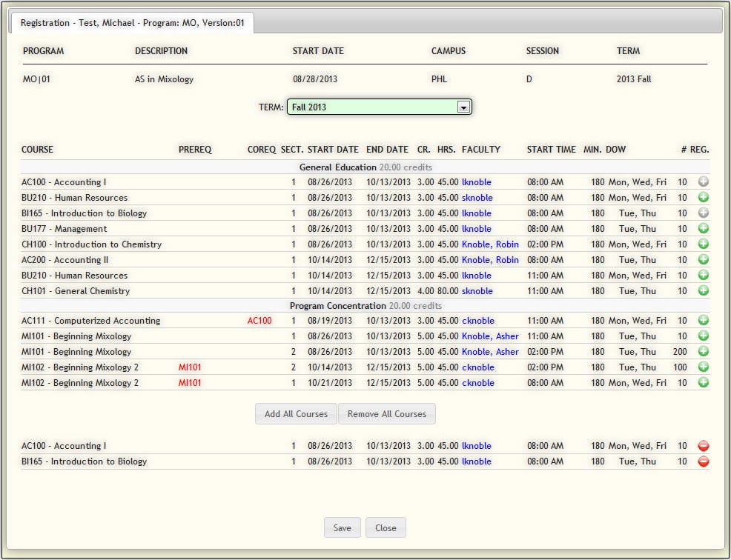Open faculty link lknoble for BU177 Management
This screenshot has width=731, height=560.
[x=477, y=229]
